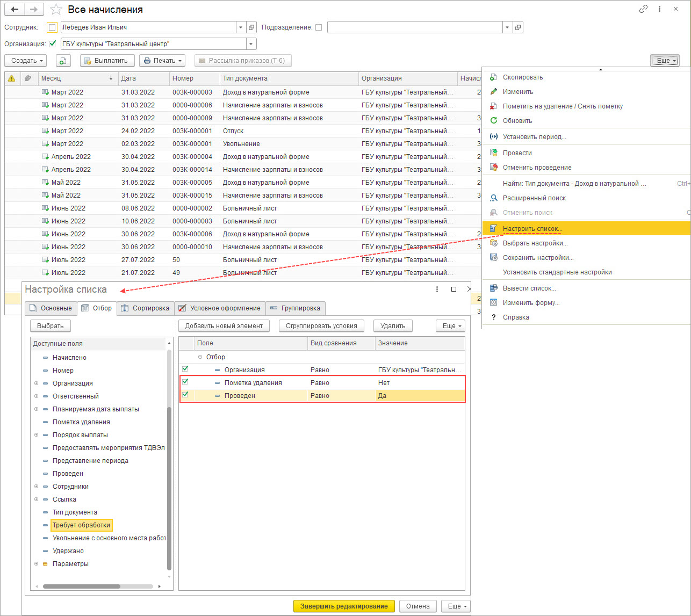691x616 pixels.
Task: Open the Печать dropdown button
Action: pos(162,61)
